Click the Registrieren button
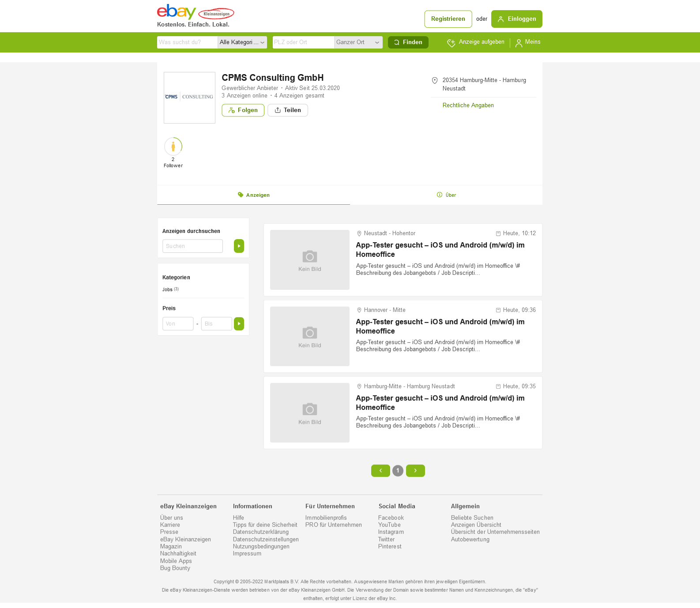Image resolution: width=700 pixels, height=608 pixels. pos(448,19)
